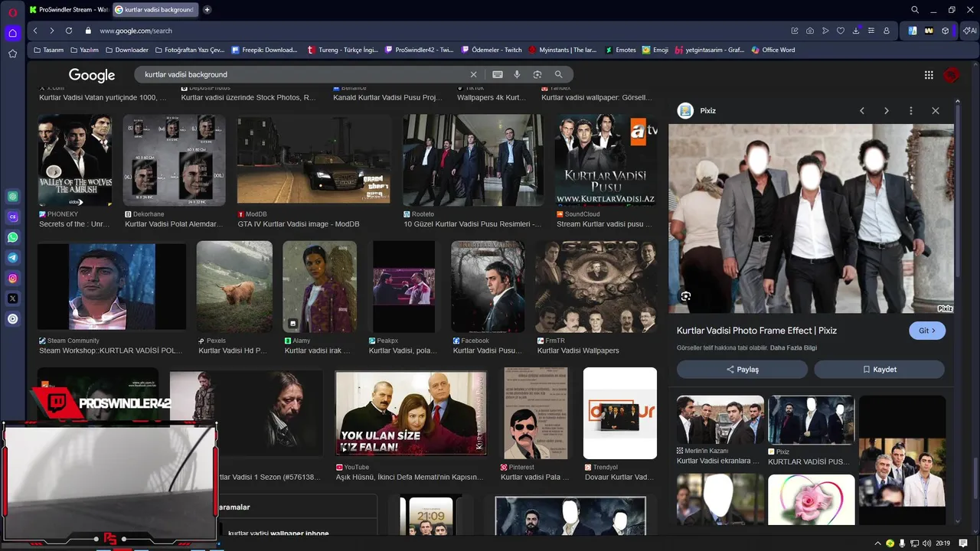Image resolution: width=980 pixels, height=551 pixels.
Task: Start voice search with microphone
Action: pos(517,74)
